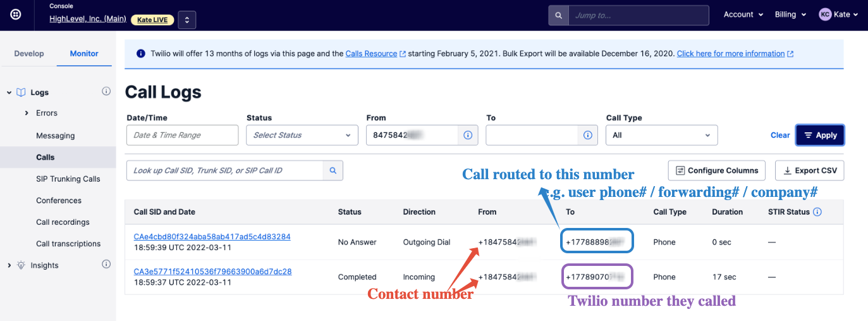Viewport: 868px width, 321px height.
Task: Open the Account dropdown menu
Action: (743, 15)
